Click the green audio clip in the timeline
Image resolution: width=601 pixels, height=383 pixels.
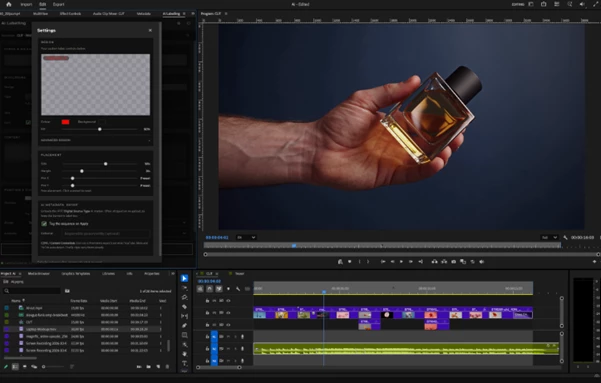coord(406,348)
